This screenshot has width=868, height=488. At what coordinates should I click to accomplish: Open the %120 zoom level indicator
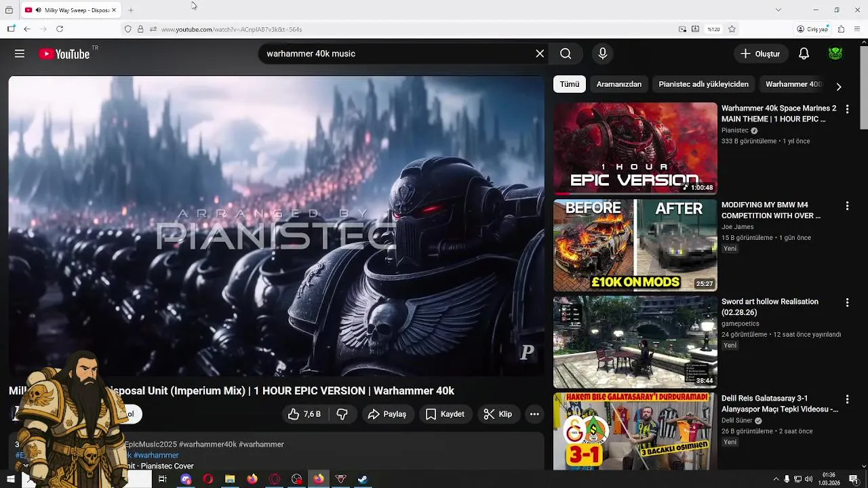[x=713, y=29]
